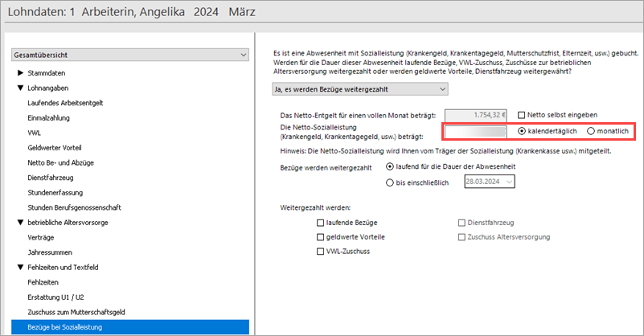Tick the 'VWL-Zuschuss' checkbox
The width and height of the screenshot is (644, 336).
322,252
